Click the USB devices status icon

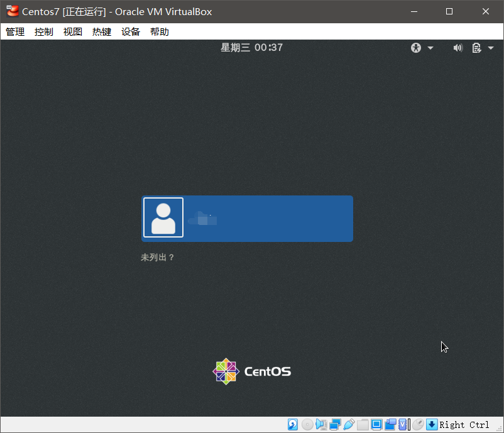pos(349,425)
